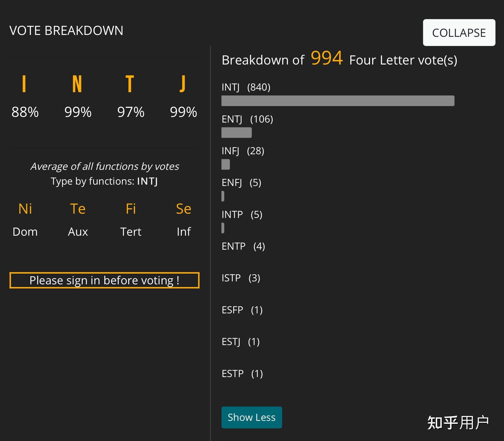504x441 pixels.
Task: Click the large orange letter I
Action: (24, 84)
